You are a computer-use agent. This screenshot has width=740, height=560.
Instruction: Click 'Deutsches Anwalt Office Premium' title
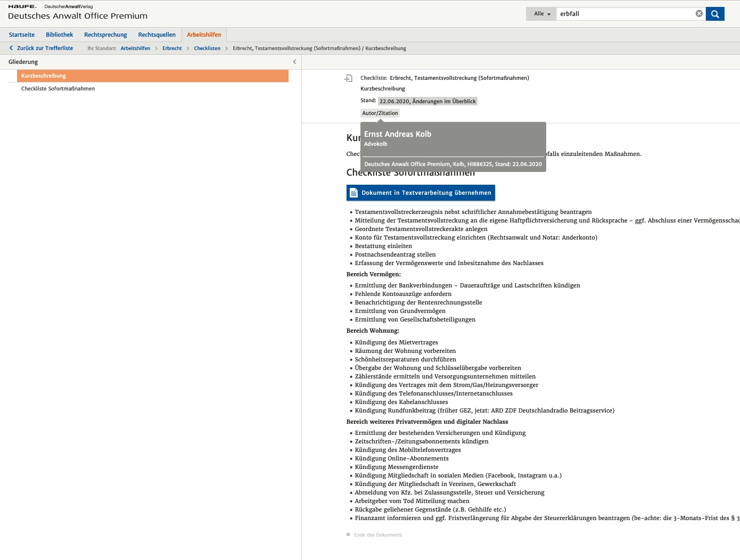78,16
